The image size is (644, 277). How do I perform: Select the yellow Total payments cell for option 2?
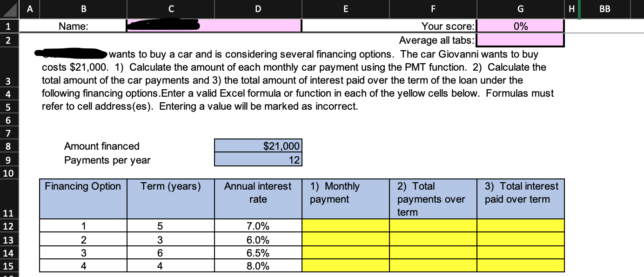tap(433, 239)
